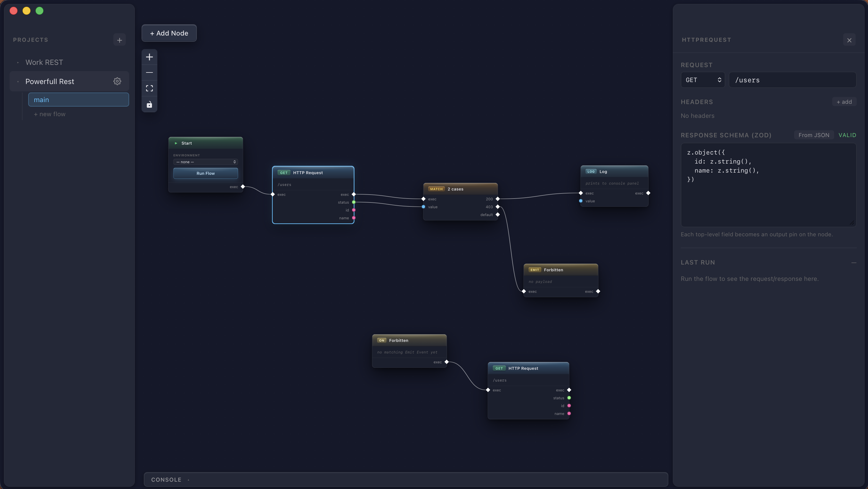The height and width of the screenshot is (489, 868).
Task: Collapse the Last Run section
Action: click(854, 262)
